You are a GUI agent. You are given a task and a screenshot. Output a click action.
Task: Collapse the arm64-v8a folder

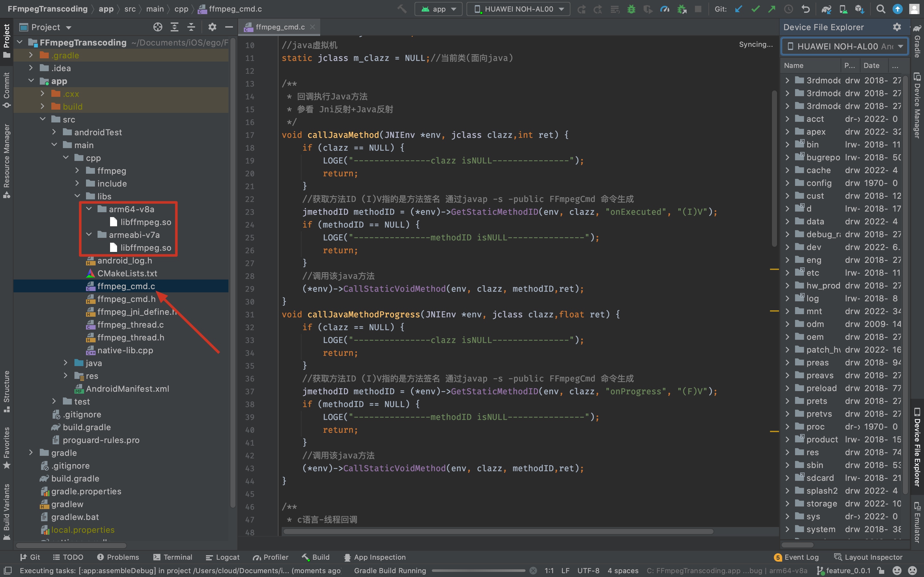[x=89, y=209]
